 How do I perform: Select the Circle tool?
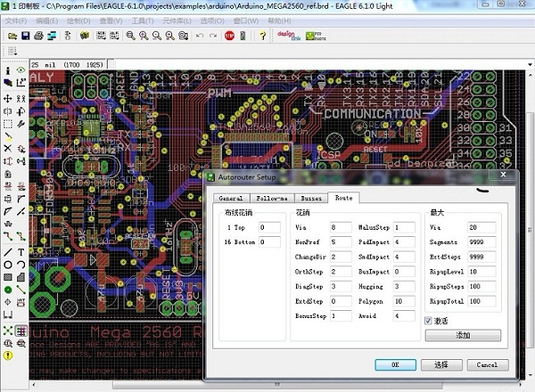point(8,265)
